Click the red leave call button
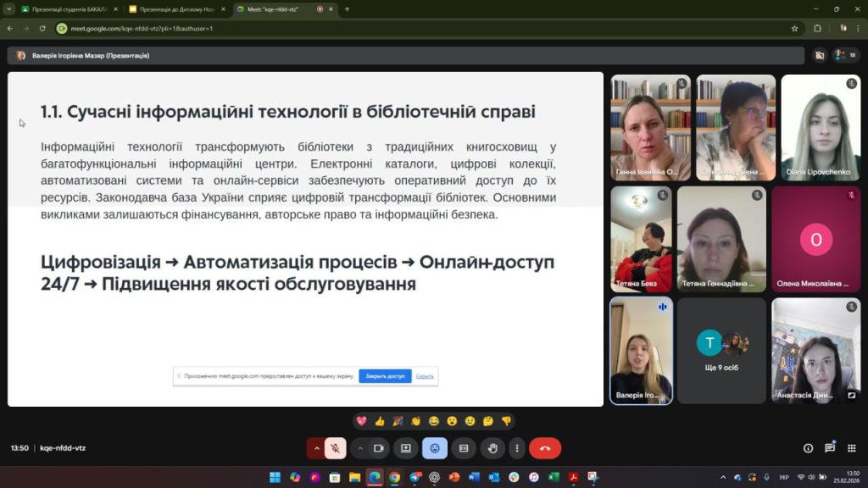Screen dimensions: 868x488 [544, 448]
